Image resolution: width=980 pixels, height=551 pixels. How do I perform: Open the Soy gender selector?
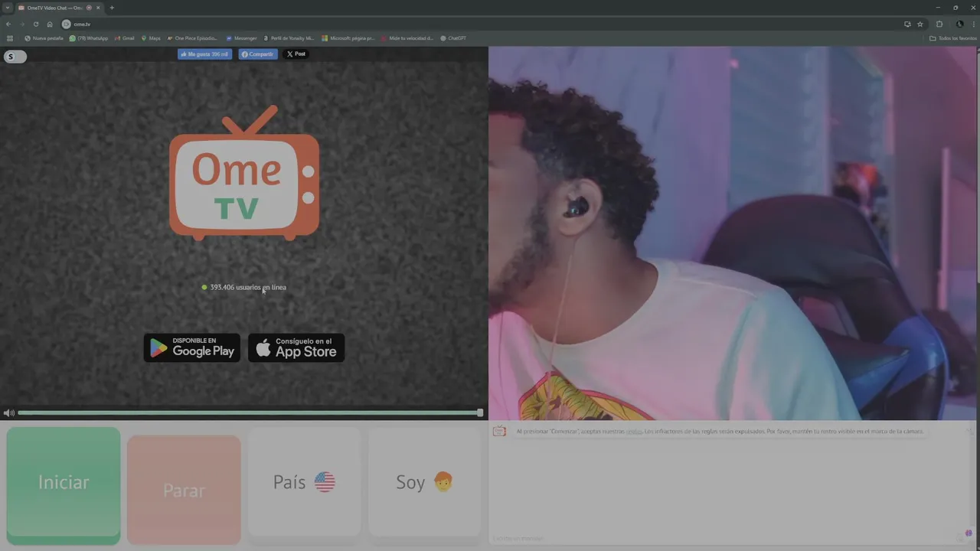424,482
